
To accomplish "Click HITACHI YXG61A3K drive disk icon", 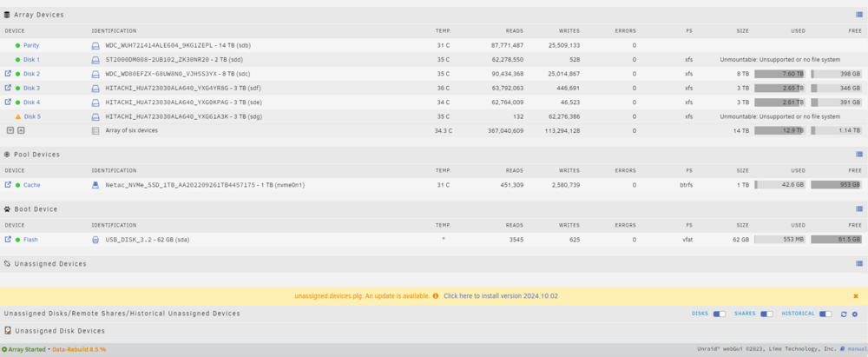I will click(x=95, y=116).
